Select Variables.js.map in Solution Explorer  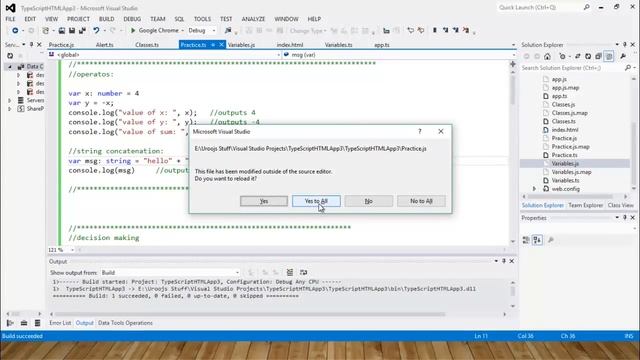pos(571,172)
